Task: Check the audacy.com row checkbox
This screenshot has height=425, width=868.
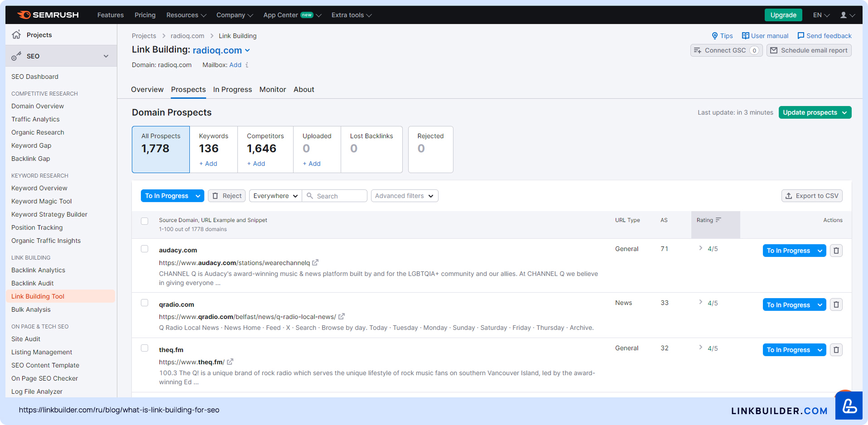Action: pyautogui.click(x=145, y=249)
